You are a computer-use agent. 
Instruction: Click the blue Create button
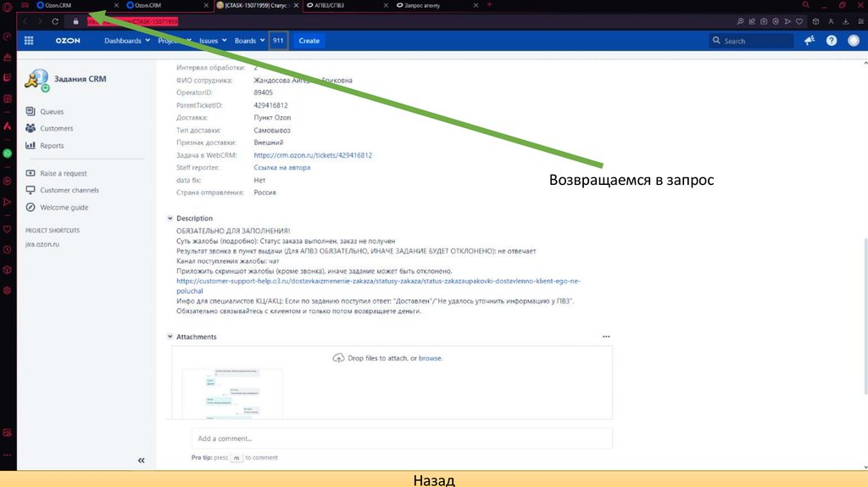[x=309, y=41]
